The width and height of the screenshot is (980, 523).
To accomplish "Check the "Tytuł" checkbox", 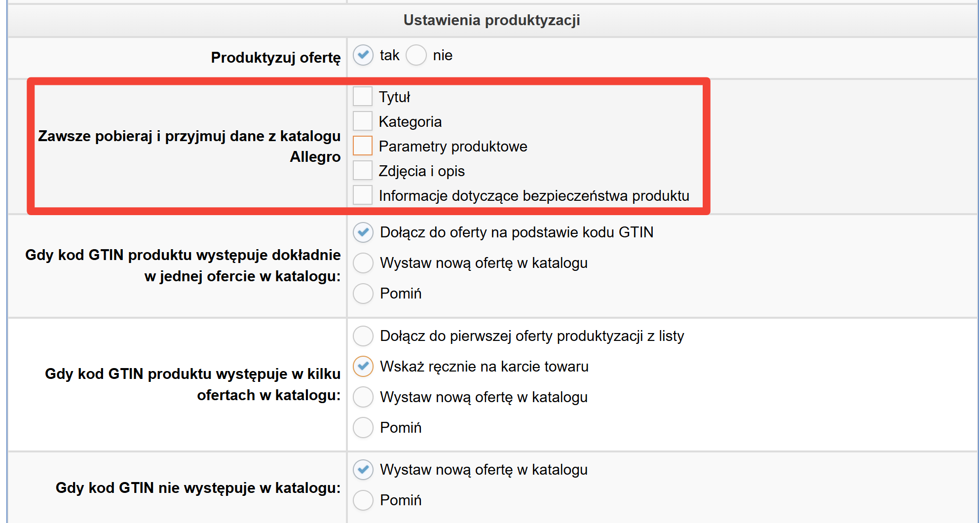I will point(363,97).
